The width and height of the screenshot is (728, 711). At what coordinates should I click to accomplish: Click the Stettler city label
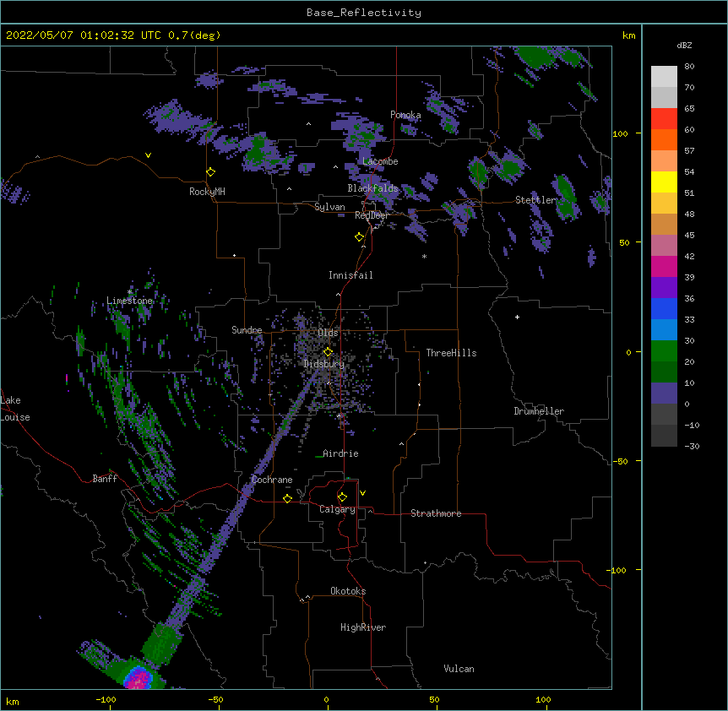(x=535, y=200)
